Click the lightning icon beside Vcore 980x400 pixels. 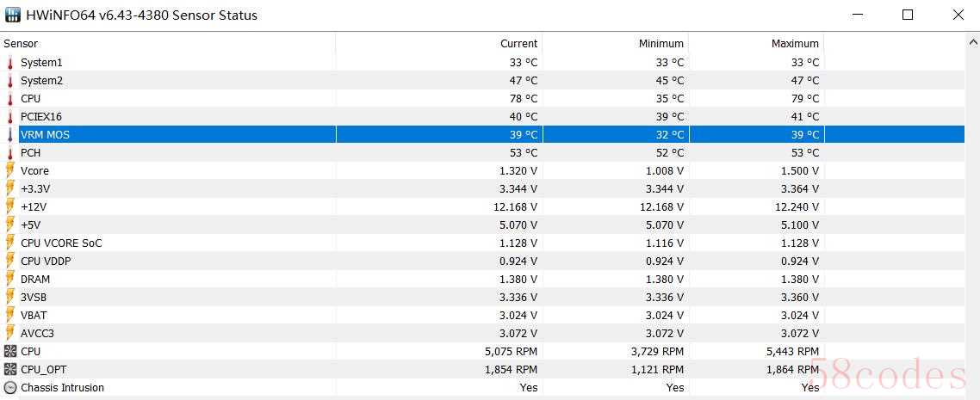(10, 170)
